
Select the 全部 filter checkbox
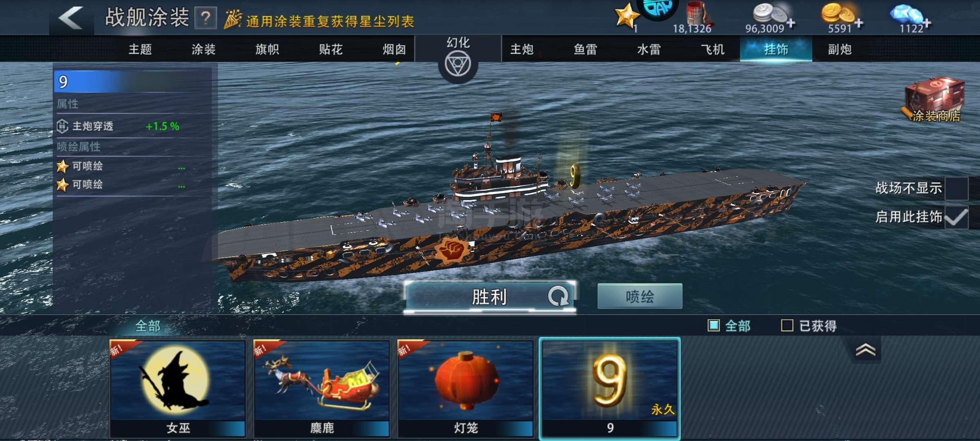tap(713, 325)
